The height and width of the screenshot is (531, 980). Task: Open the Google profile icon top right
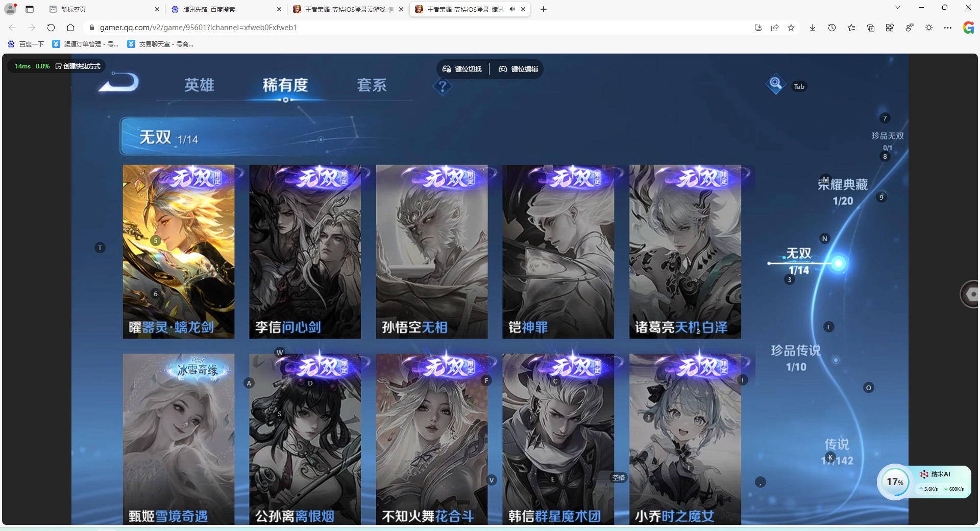[x=968, y=28]
